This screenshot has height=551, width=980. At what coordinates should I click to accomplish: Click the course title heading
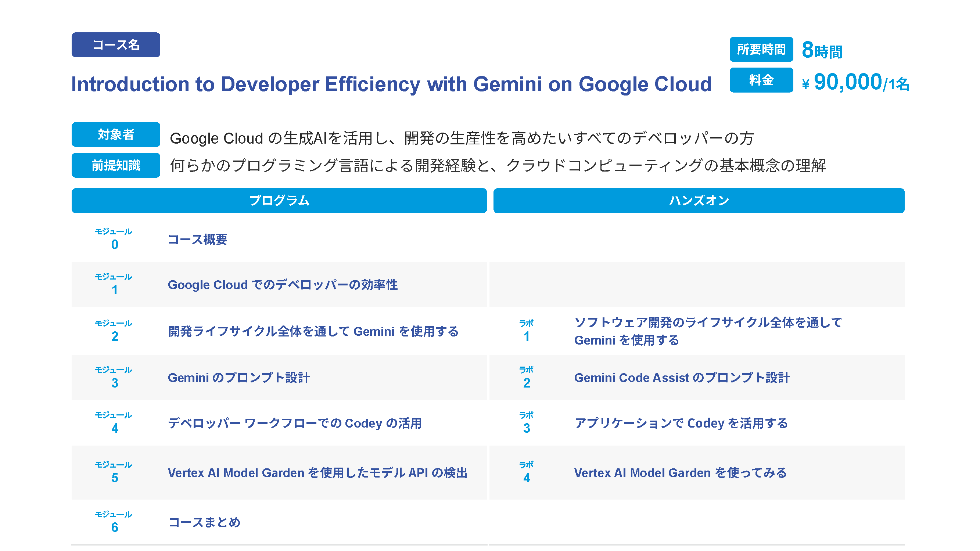[x=391, y=84]
